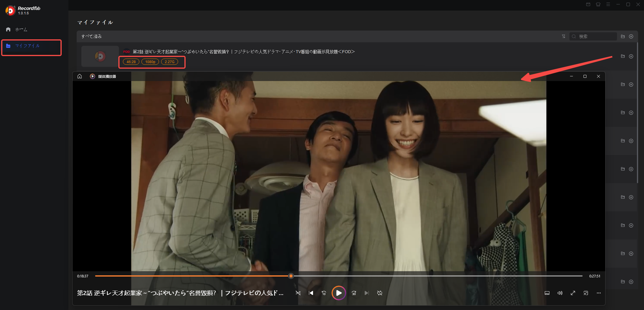
Task: Click the 46:28 duration badge
Action: (x=131, y=62)
